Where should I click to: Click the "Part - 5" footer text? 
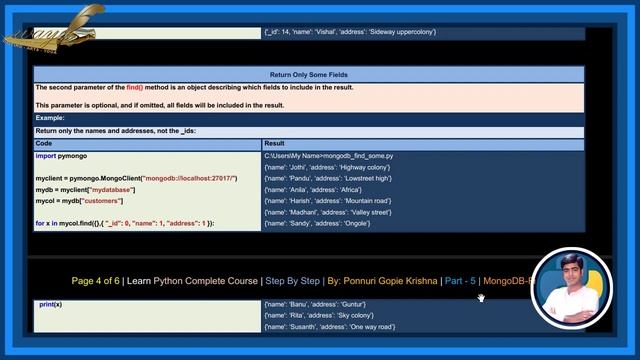click(x=460, y=281)
